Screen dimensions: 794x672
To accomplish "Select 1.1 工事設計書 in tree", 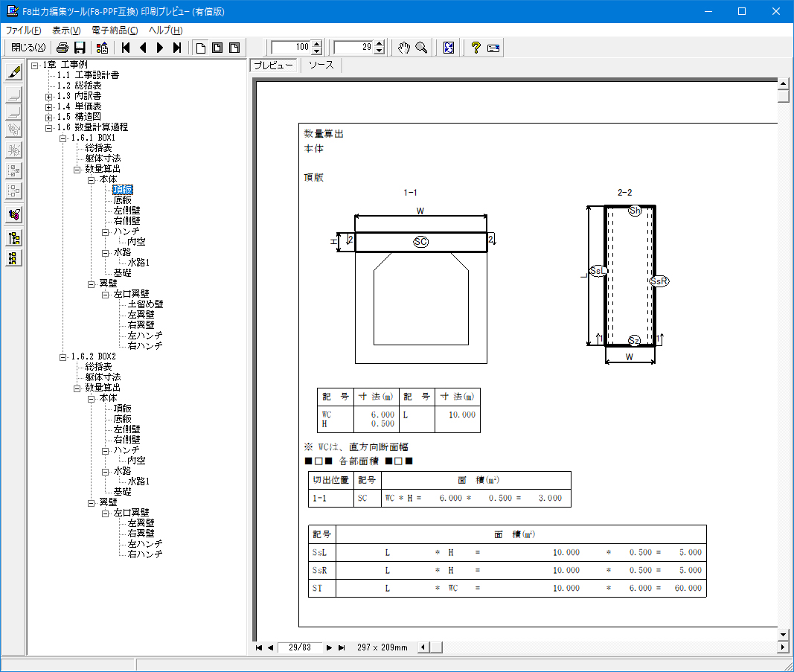I will pyautogui.click(x=88, y=75).
